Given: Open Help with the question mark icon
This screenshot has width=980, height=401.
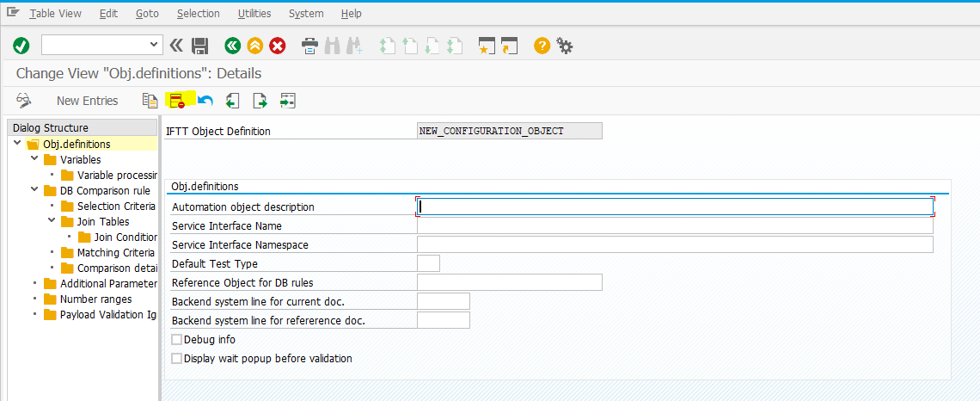Looking at the screenshot, I should [542, 46].
